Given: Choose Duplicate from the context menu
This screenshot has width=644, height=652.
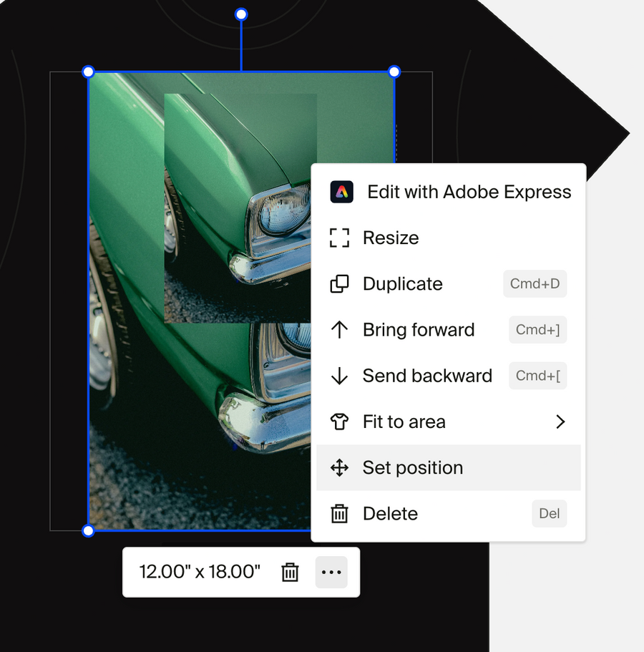Looking at the screenshot, I should coord(402,283).
